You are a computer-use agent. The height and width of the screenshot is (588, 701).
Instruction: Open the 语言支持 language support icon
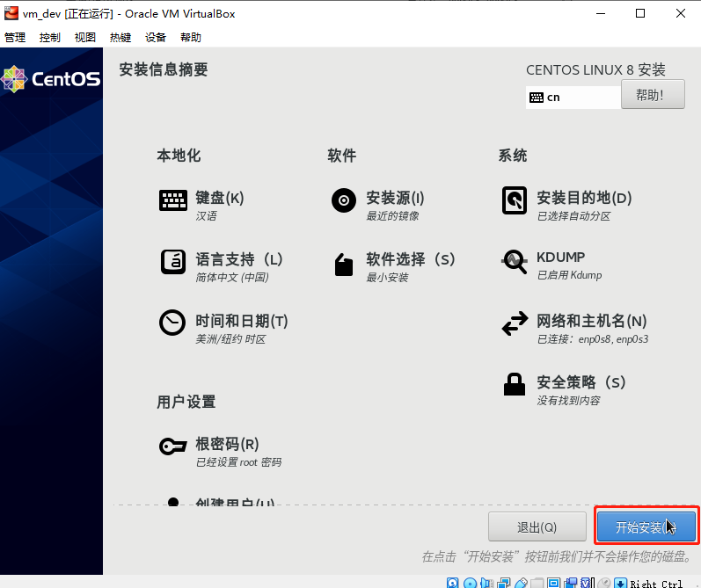[173, 262]
